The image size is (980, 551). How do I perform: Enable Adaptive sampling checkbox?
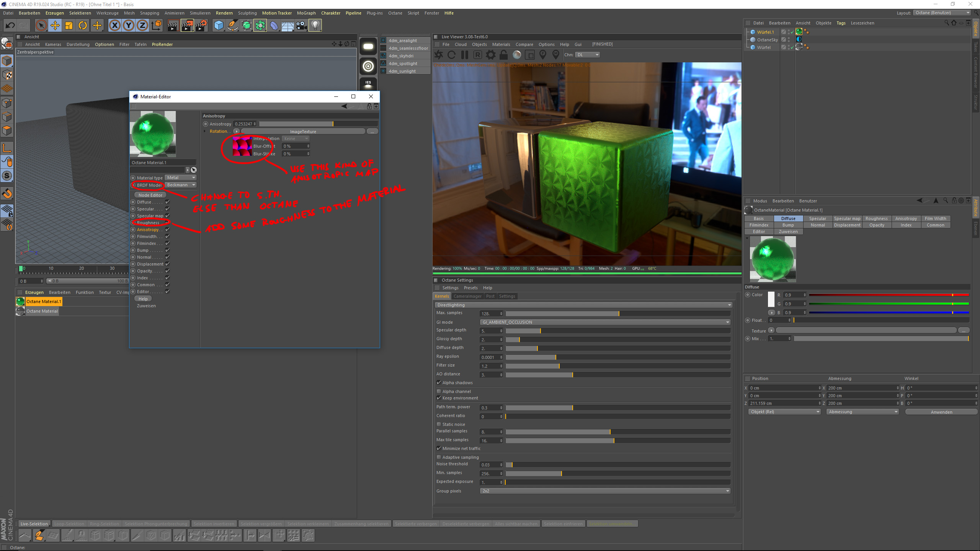(439, 457)
